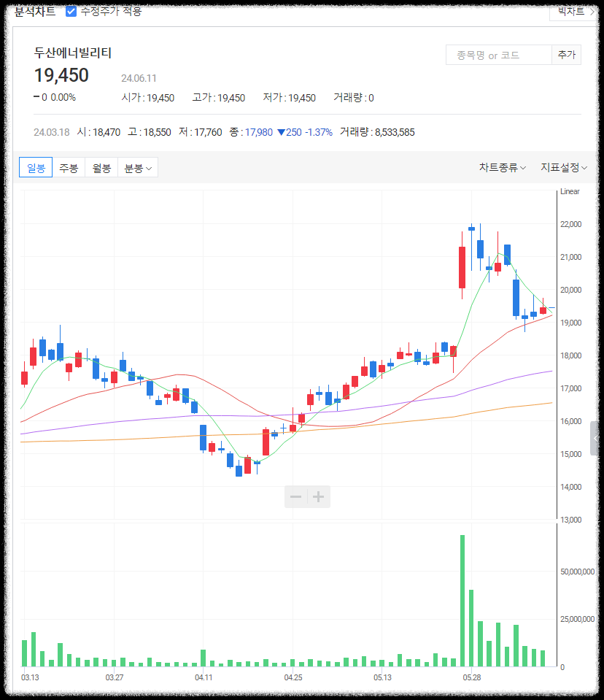
Task: Switch to the 주봉 tab
Action: (69, 168)
